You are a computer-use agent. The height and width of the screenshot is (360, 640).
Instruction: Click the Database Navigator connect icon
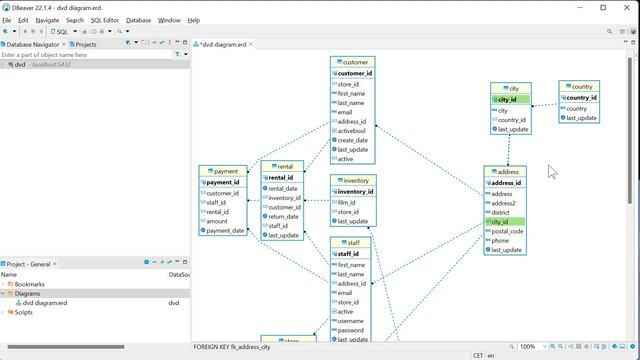(x=128, y=43)
